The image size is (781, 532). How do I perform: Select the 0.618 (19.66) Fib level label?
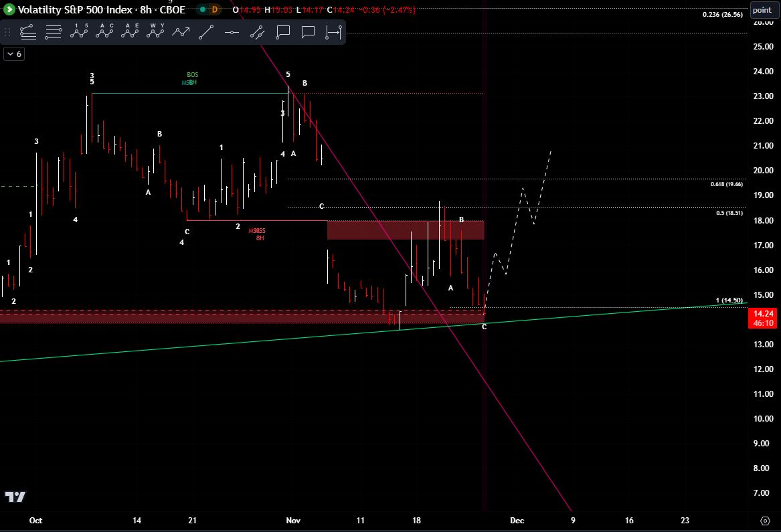726,184
